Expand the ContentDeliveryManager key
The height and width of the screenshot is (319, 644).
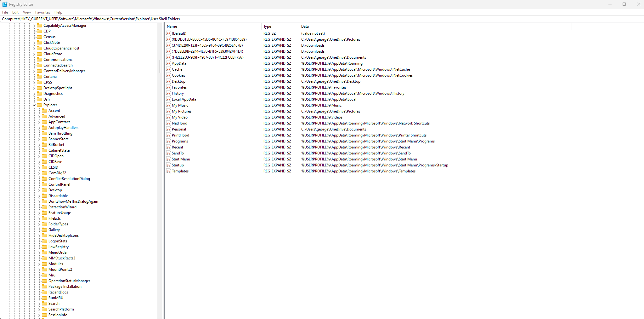pos(34,71)
